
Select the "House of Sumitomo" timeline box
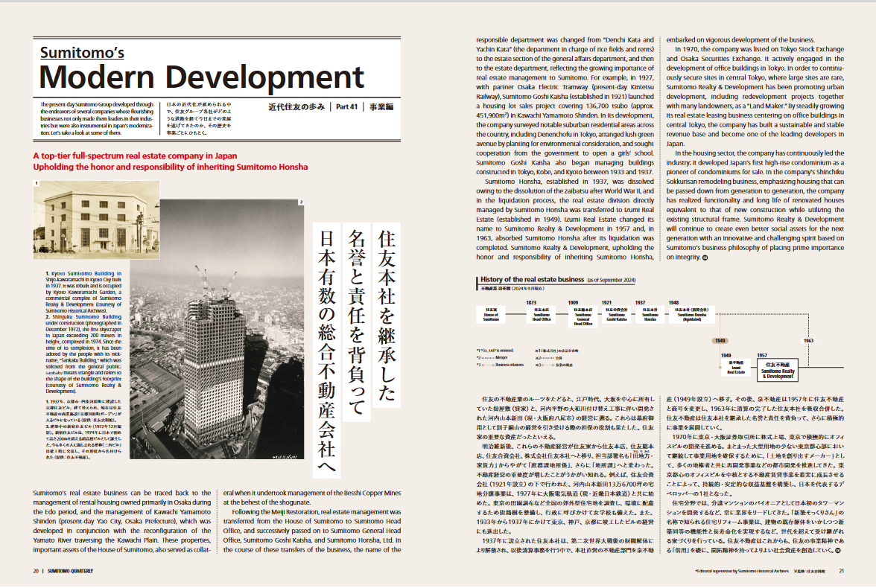click(x=491, y=314)
